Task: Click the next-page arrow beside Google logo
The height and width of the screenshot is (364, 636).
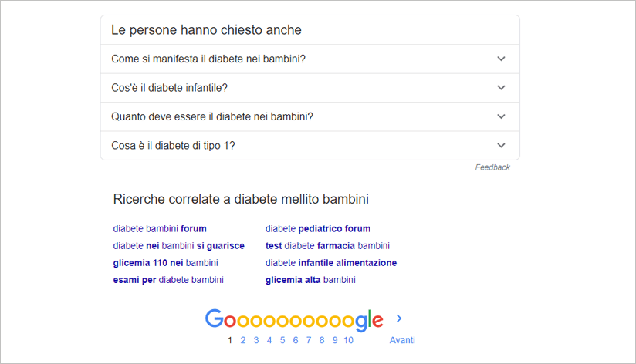Action: tap(399, 318)
